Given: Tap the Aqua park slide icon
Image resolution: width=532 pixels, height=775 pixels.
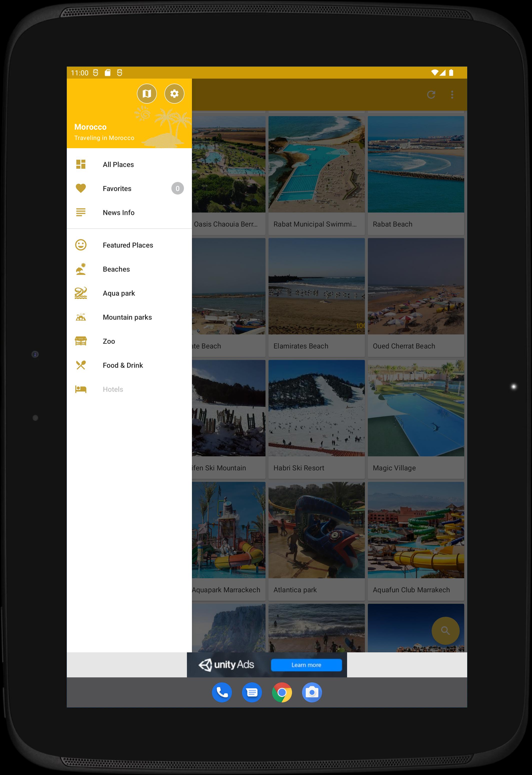Looking at the screenshot, I should point(81,293).
